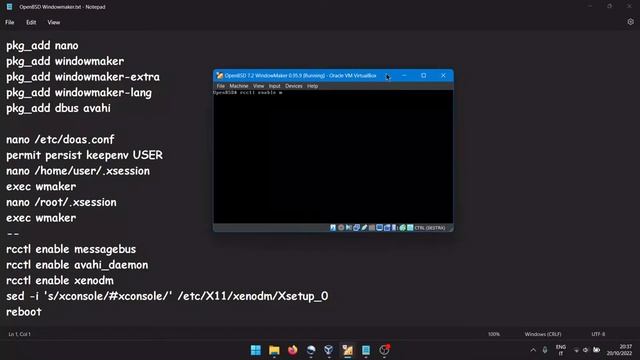Click the line 'nano /home/user/.xsession'

click(x=78, y=171)
